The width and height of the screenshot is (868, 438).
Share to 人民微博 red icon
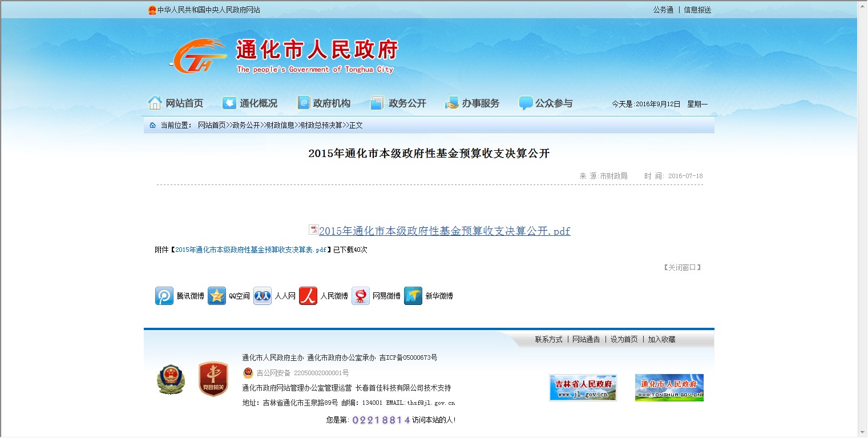coord(308,296)
